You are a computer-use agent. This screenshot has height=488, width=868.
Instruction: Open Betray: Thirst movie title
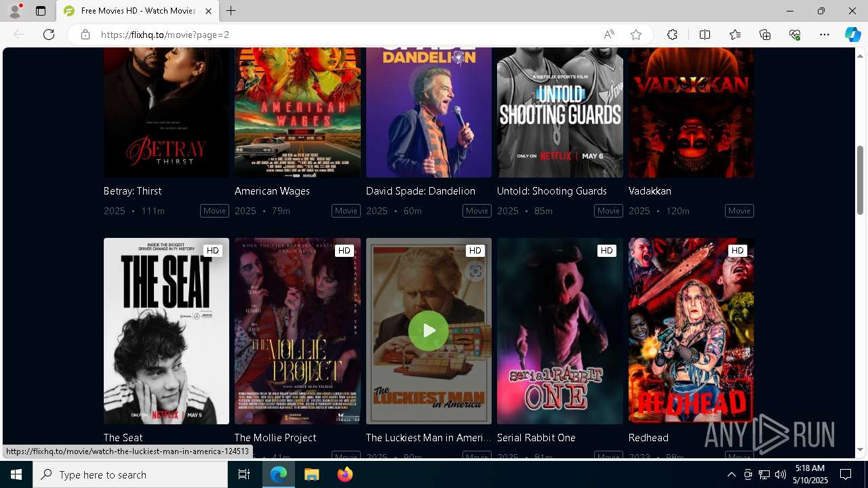click(132, 191)
